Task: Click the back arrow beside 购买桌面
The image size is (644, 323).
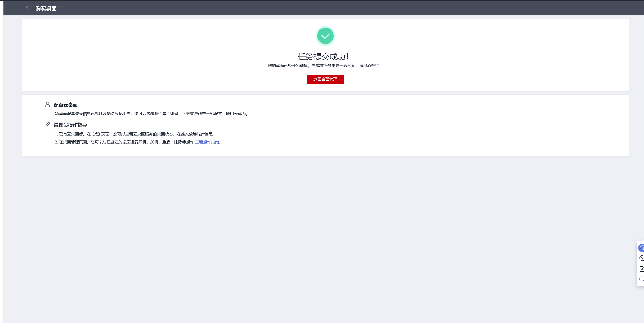Action: (x=27, y=8)
